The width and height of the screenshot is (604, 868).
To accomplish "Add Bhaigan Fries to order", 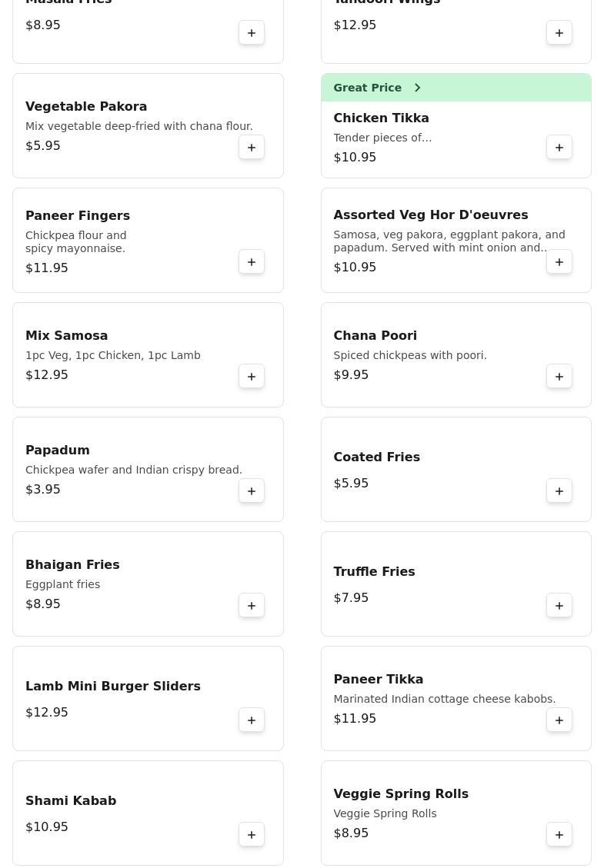I will coord(252,606).
